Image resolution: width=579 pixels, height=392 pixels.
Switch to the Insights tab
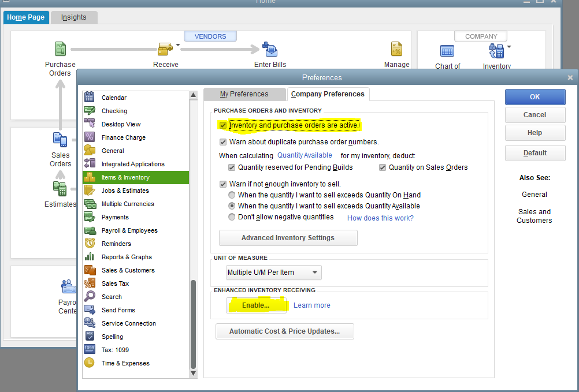pos(74,17)
